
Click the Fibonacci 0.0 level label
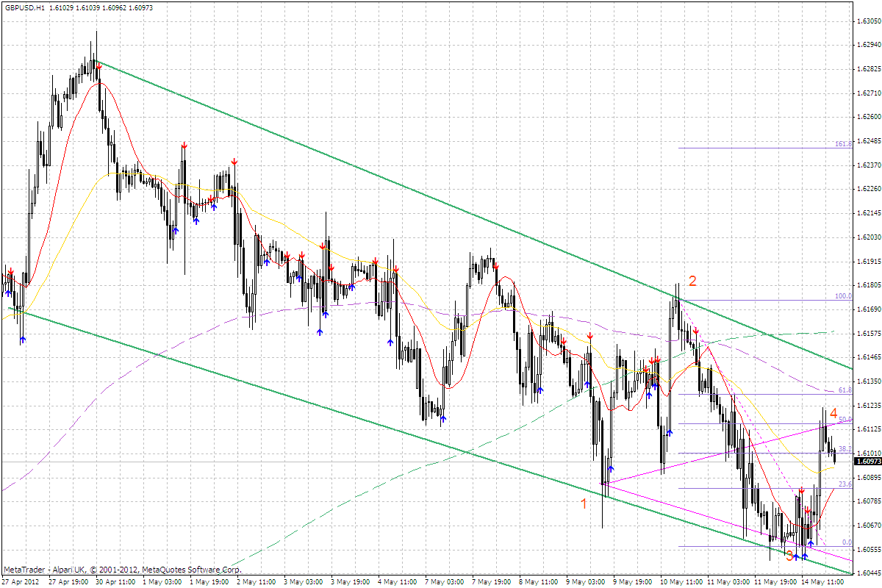(846, 542)
